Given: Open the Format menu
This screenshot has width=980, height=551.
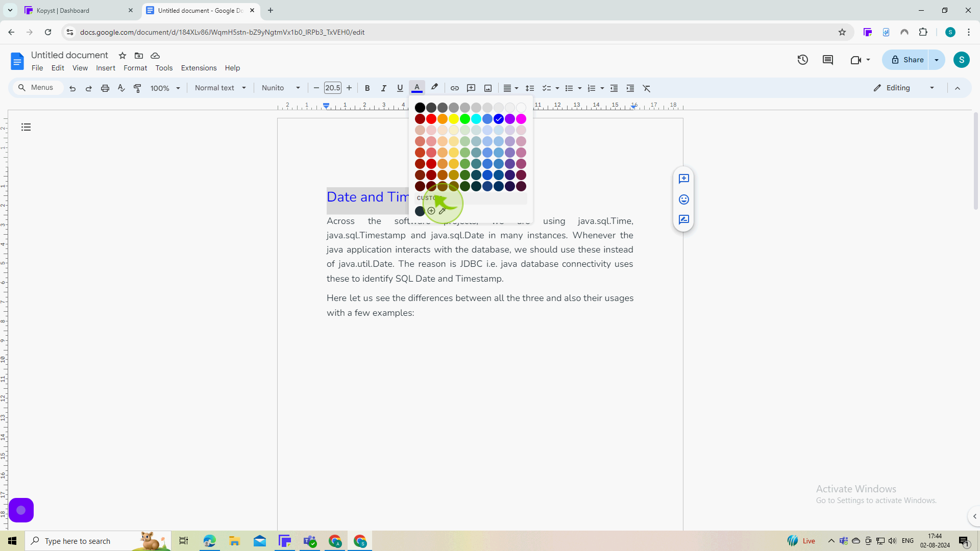Looking at the screenshot, I should pos(135,68).
